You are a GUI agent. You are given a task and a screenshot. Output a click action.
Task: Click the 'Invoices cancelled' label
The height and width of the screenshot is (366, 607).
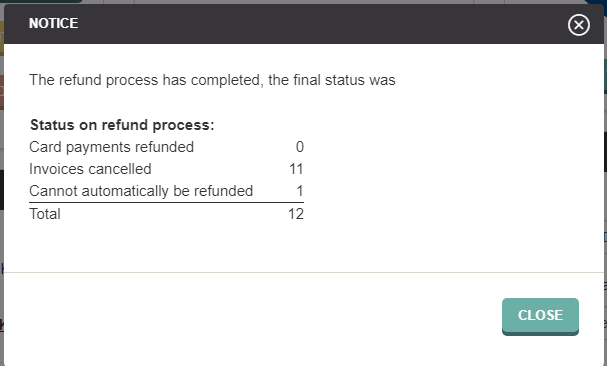[90, 169]
